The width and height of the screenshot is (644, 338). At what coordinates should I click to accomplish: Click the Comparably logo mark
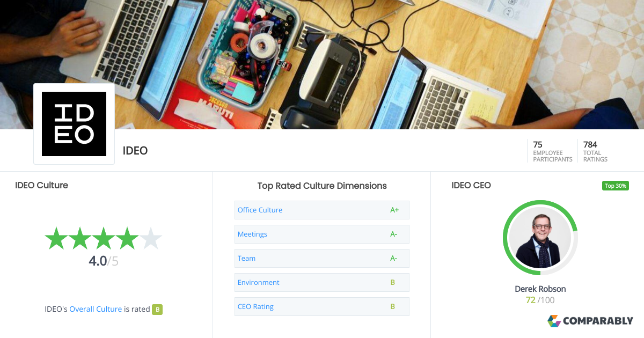[554, 321]
